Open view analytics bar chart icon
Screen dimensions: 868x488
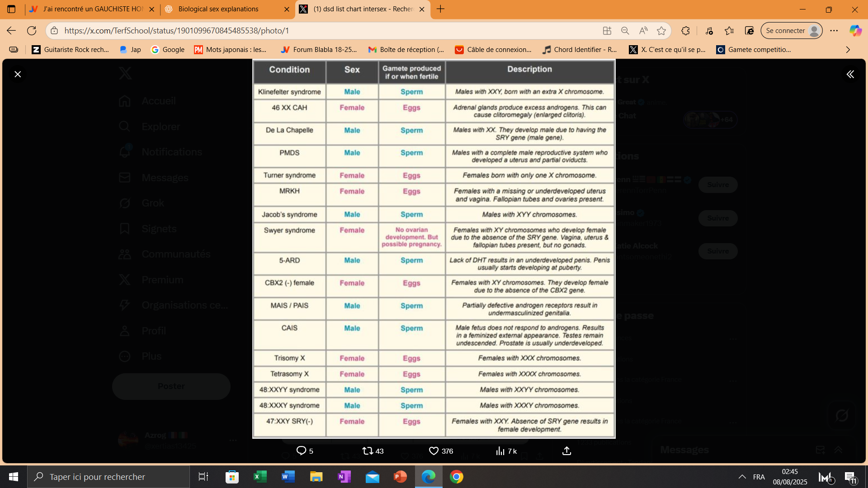tap(500, 451)
